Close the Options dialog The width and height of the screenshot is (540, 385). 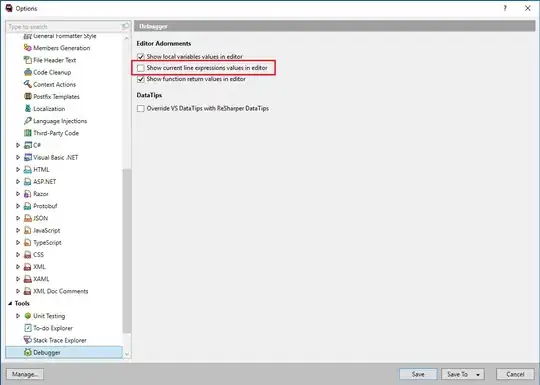point(527,8)
